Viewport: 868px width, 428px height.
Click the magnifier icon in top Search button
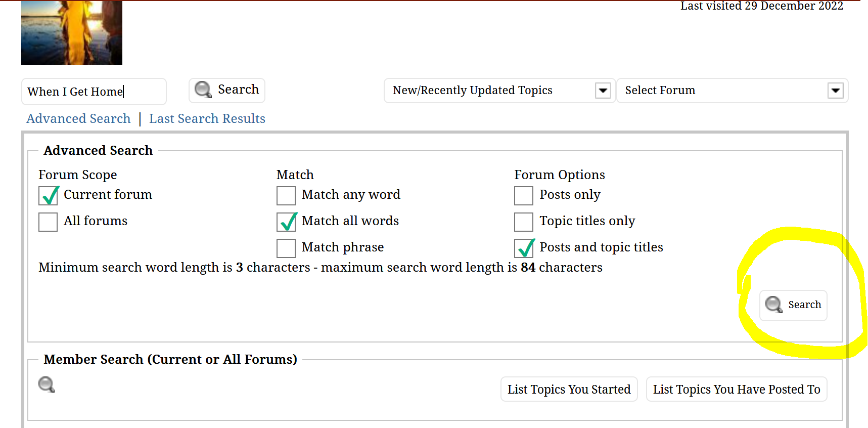click(x=203, y=90)
